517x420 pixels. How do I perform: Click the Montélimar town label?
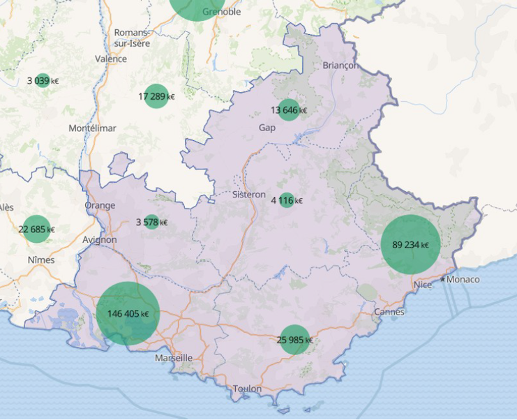click(93, 128)
